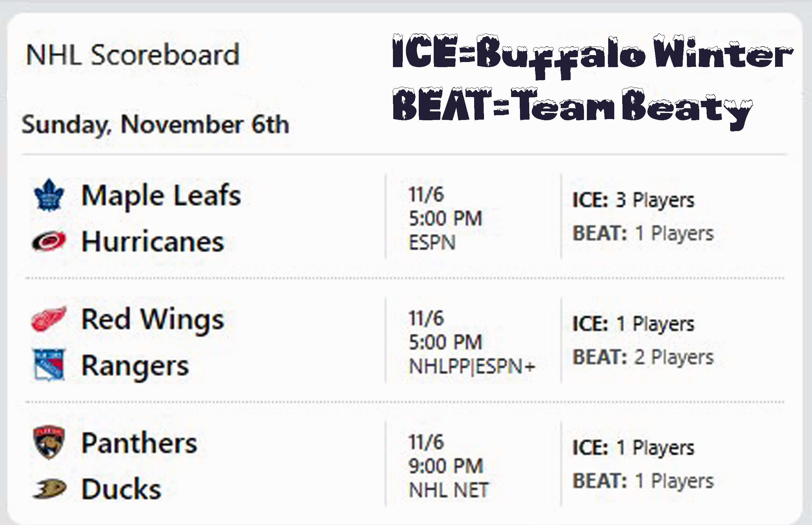The width and height of the screenshot is (812, 525).
Task: Click the Rangers team logo
Action: pos(49,365)
